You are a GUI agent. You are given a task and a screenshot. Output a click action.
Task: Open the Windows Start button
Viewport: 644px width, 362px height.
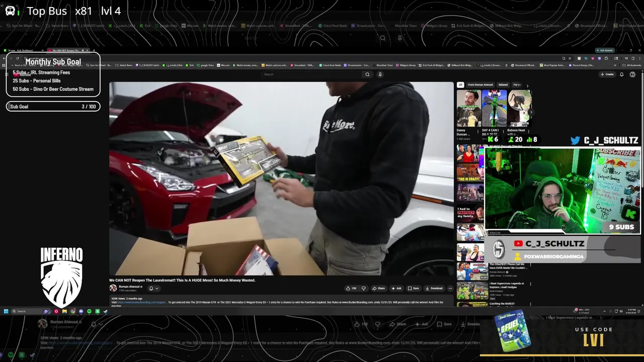click(7, 311)
